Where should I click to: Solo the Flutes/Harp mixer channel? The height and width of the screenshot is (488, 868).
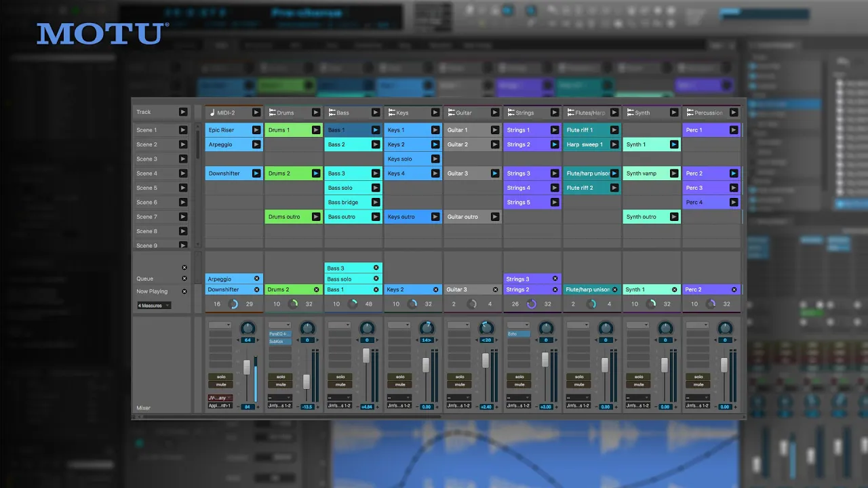point(579,377)
